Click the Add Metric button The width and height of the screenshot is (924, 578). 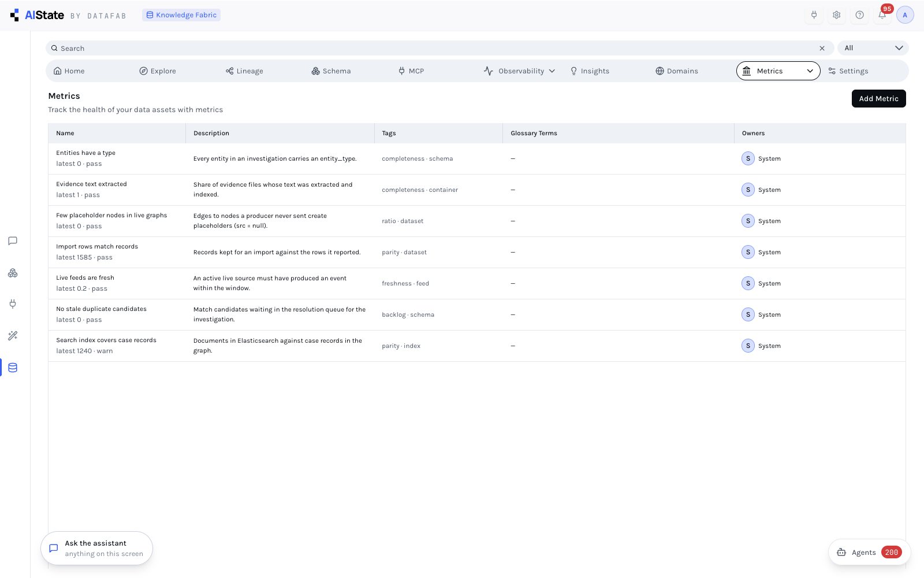click(878, 99)
